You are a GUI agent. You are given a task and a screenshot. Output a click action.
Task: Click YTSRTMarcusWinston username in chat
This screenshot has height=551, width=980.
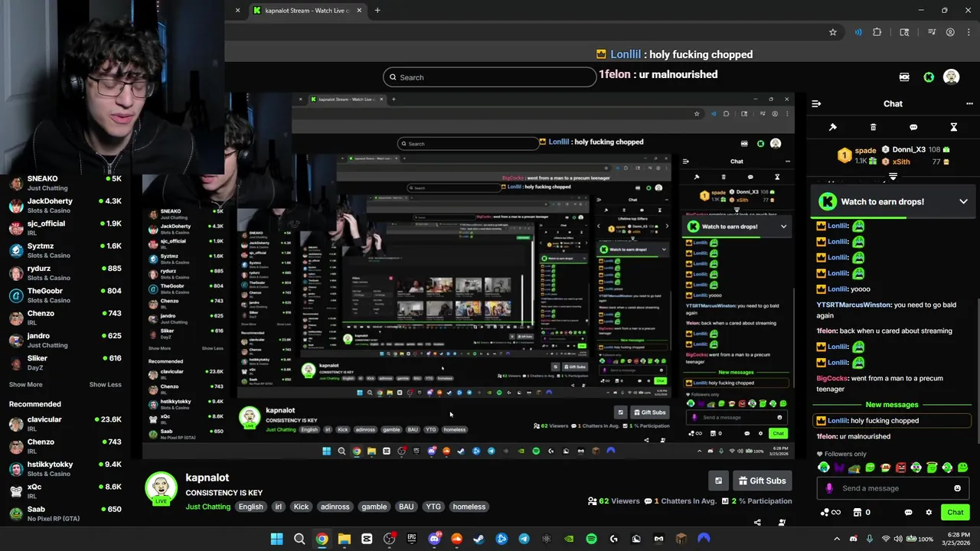[854, 305]
